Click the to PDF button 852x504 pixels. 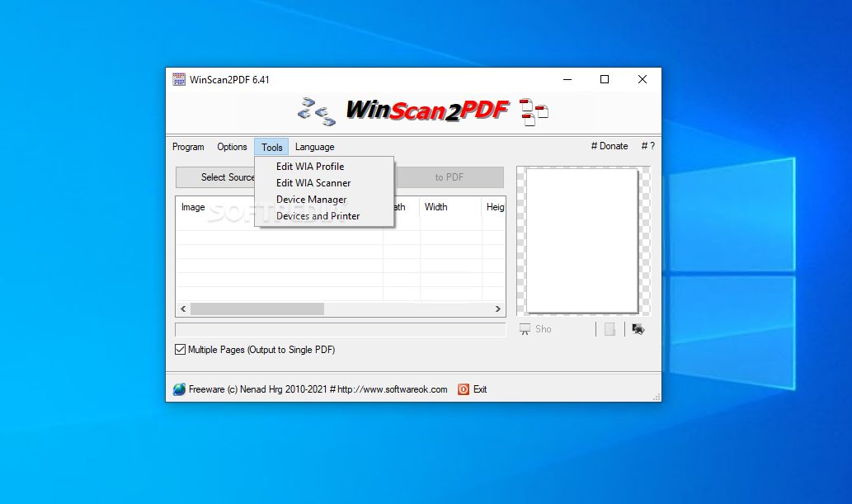tap(450, 177)
